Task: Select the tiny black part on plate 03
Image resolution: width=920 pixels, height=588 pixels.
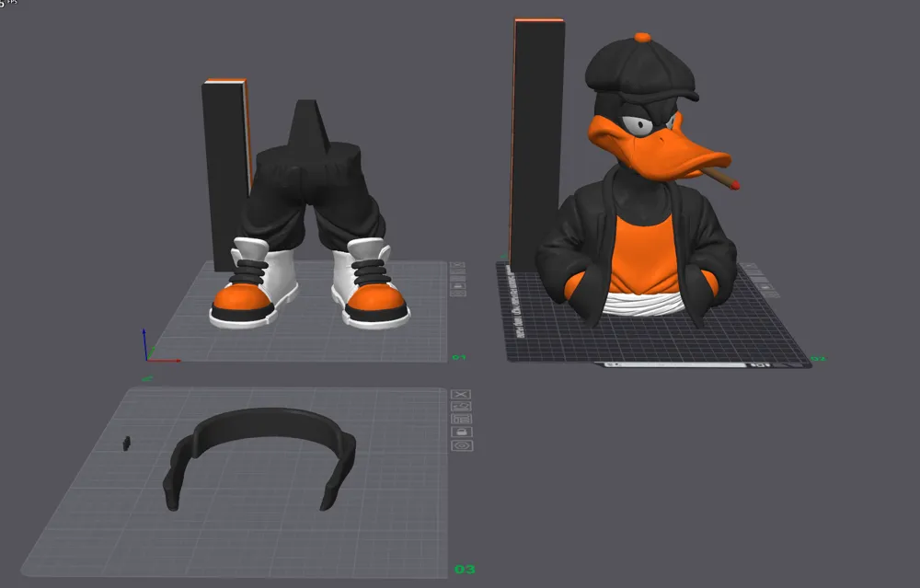Action: coord(126,444)
